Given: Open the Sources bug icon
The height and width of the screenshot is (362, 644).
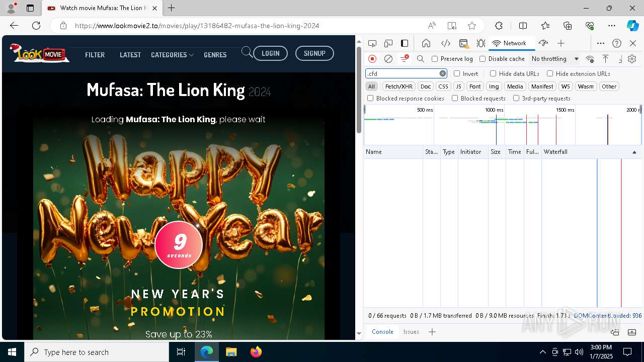Looking at the screenshot, I should coord(480,43).
